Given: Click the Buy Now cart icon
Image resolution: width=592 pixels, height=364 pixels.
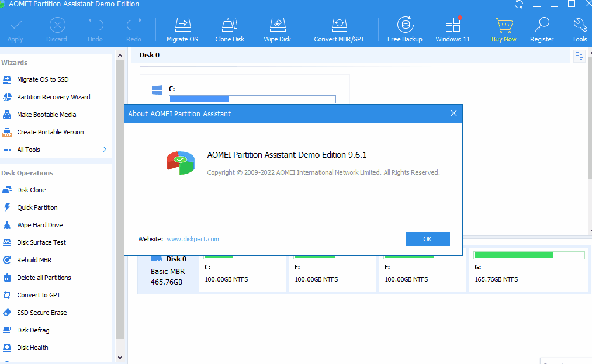Looking at the screenshot, I should 504,25.
